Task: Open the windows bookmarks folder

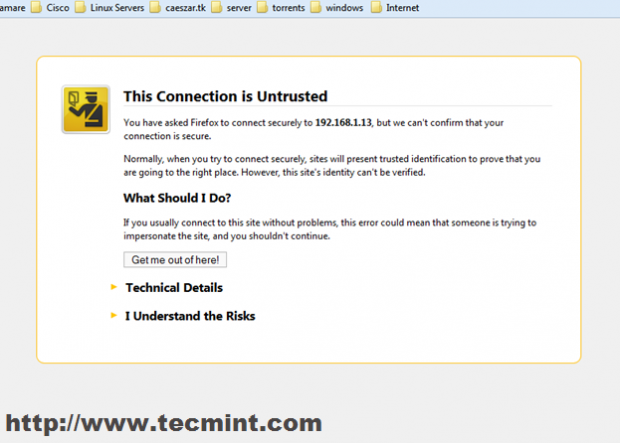Action: [x=337, y=8]
